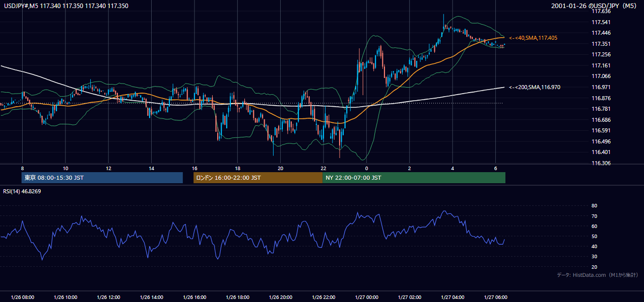The width and height of the screenshot is (644, 302).
Task: Click bottom axis label 1/26 08:00
Action: [22, 297]
